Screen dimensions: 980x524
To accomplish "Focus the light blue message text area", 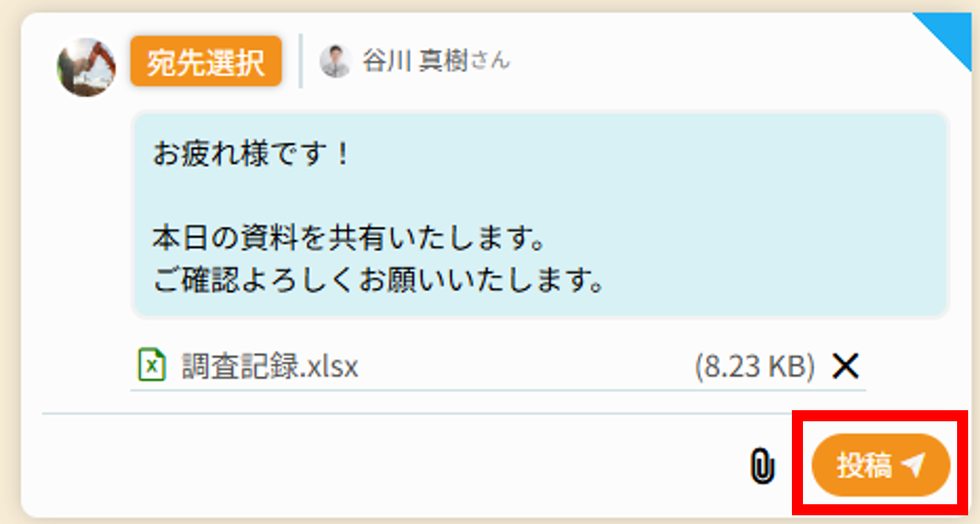I will point(540,215).
